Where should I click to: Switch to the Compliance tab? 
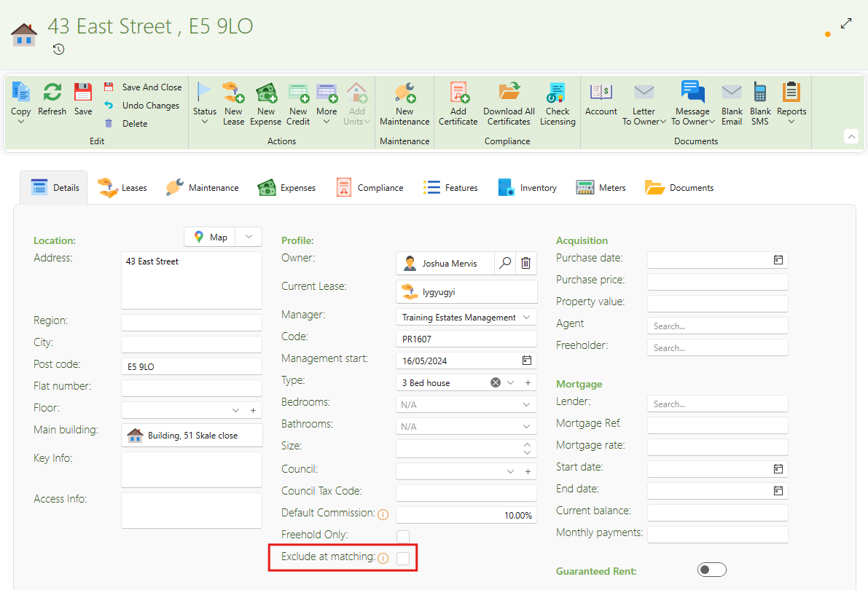click(x=370, y=188)
